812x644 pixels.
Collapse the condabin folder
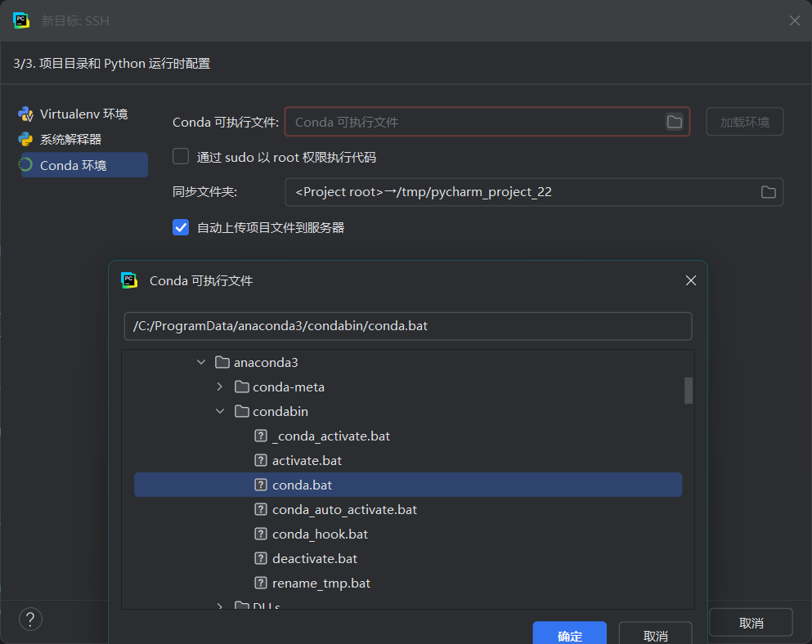[x=220, y=411]
